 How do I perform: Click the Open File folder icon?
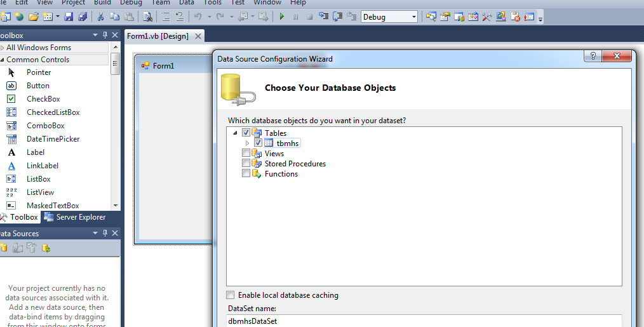(x=33, y=17)
